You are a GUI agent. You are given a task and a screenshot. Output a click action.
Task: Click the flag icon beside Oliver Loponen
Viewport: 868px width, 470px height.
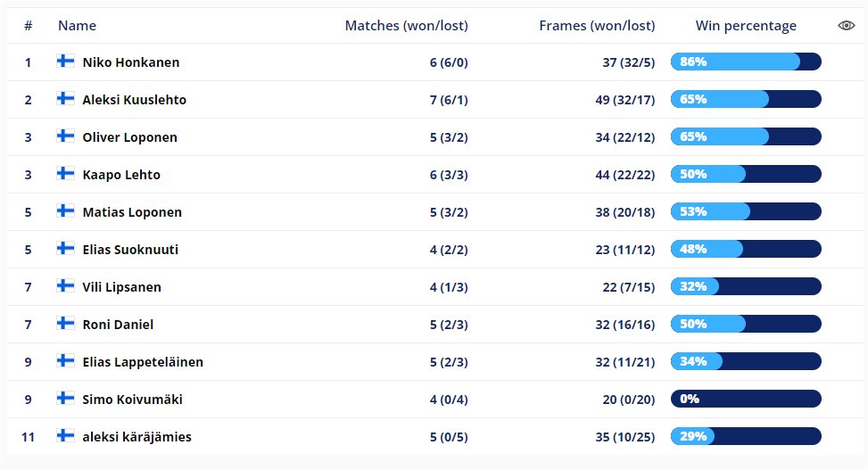pyautogui.click(x=66, y=136)
